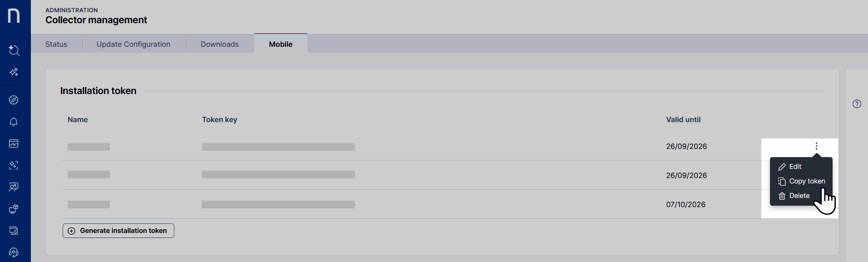The width and height of the screenshot is (868, 262).
Task: Open the three-dot menu for first token
Action: click(x=816, y=146)
